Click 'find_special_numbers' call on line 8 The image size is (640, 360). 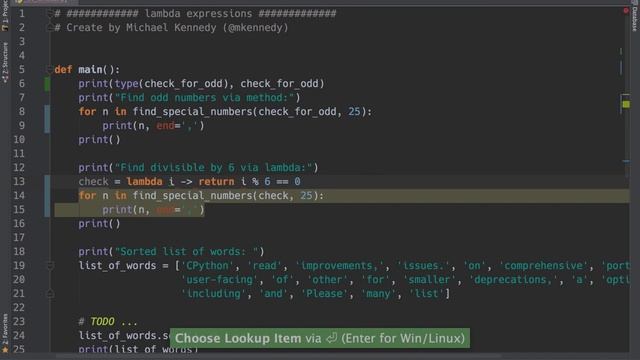[x=192, y=112]
